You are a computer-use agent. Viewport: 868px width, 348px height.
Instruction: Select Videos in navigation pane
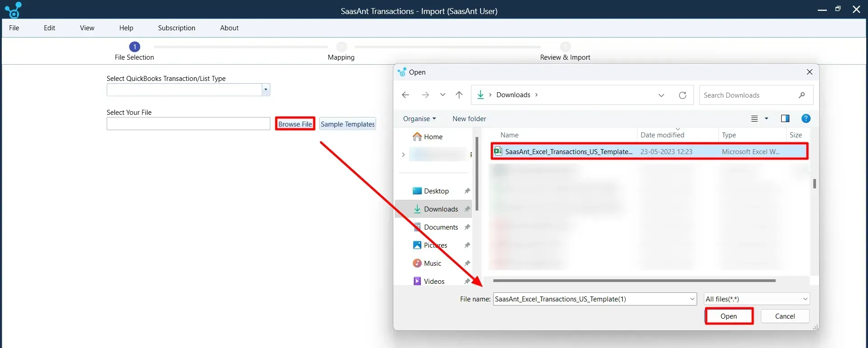[434, 282]
